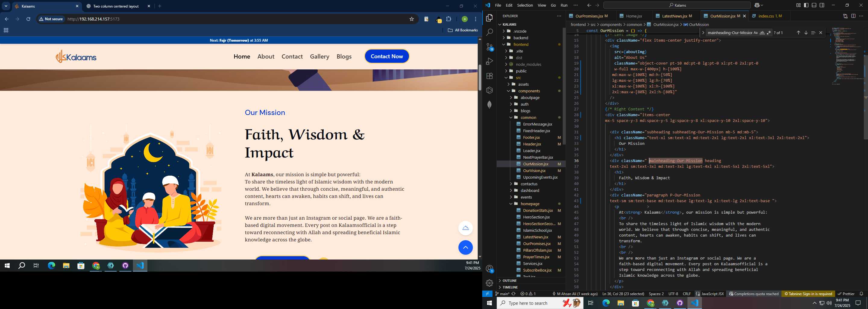Open Chrome three-dot menu

pyautogui.click(x=476, y=19)
